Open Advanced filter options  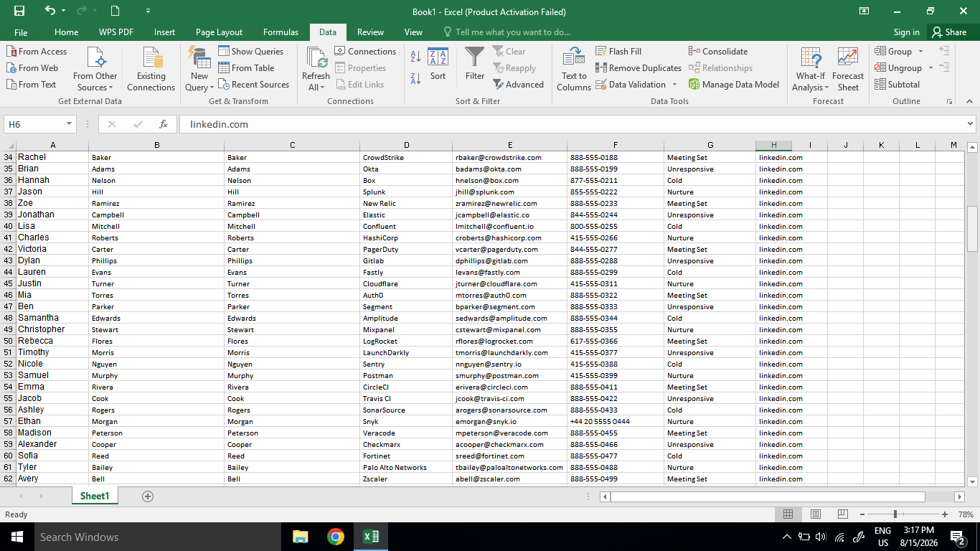point(518,85)
